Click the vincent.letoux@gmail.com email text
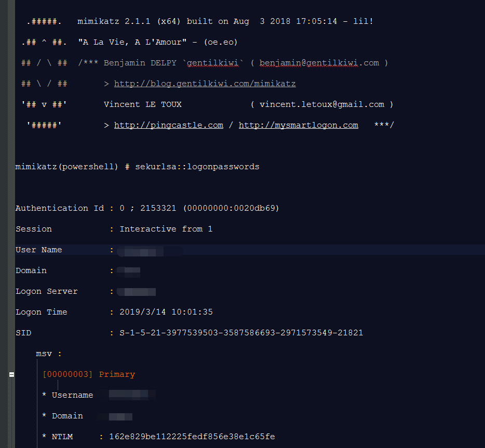The height and width of the screenshot is (448, 485). [x=322, y=104]
